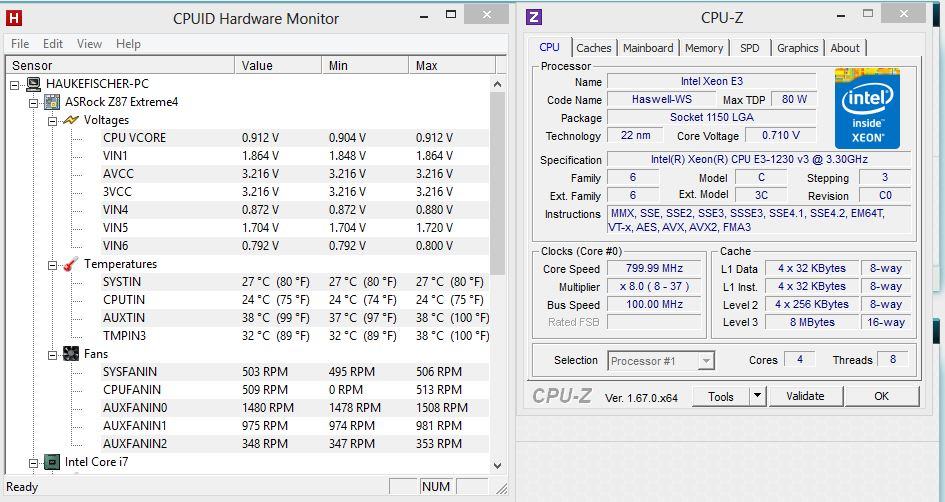Select the VIN1 voltage row
This screenshot has width=945, height=502.
(x=295, y=156)
